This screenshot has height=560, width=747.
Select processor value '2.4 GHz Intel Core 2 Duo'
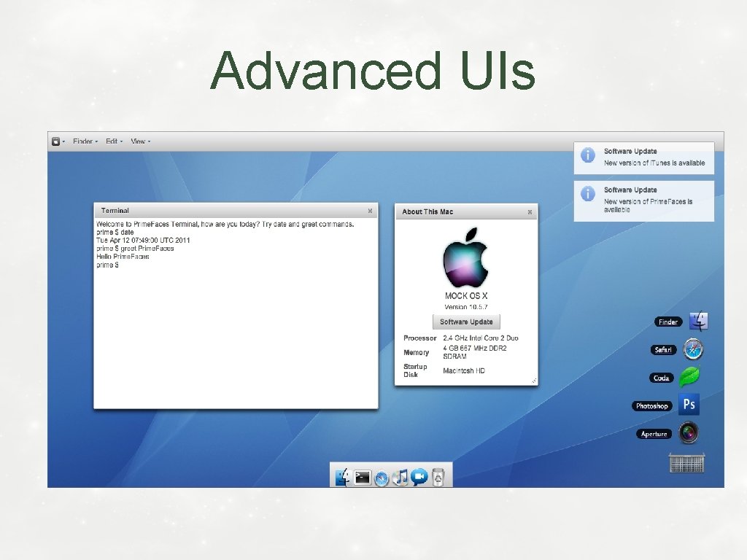[481, 338]
